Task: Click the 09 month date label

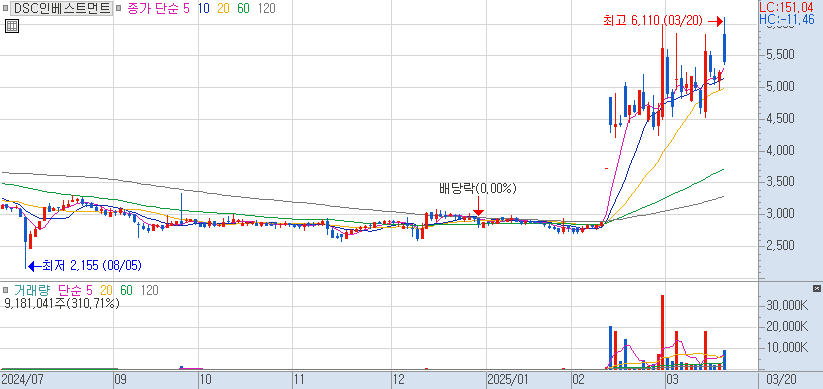Action: coord(121,379)
